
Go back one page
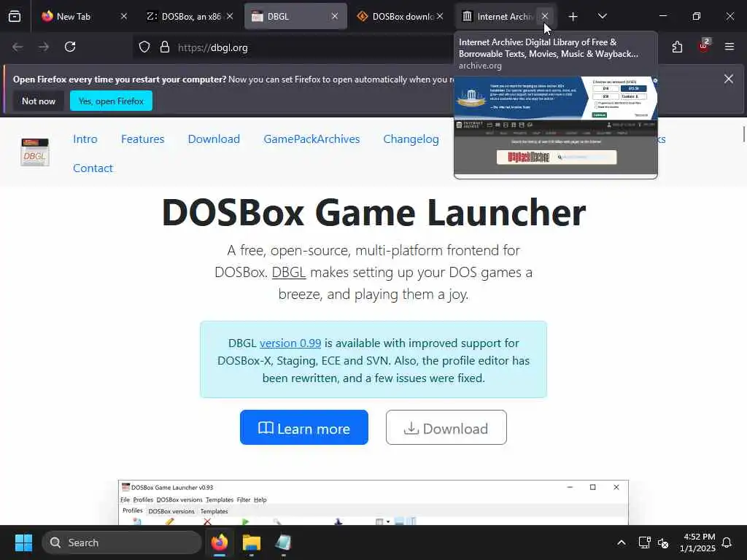tap(18, 47)
